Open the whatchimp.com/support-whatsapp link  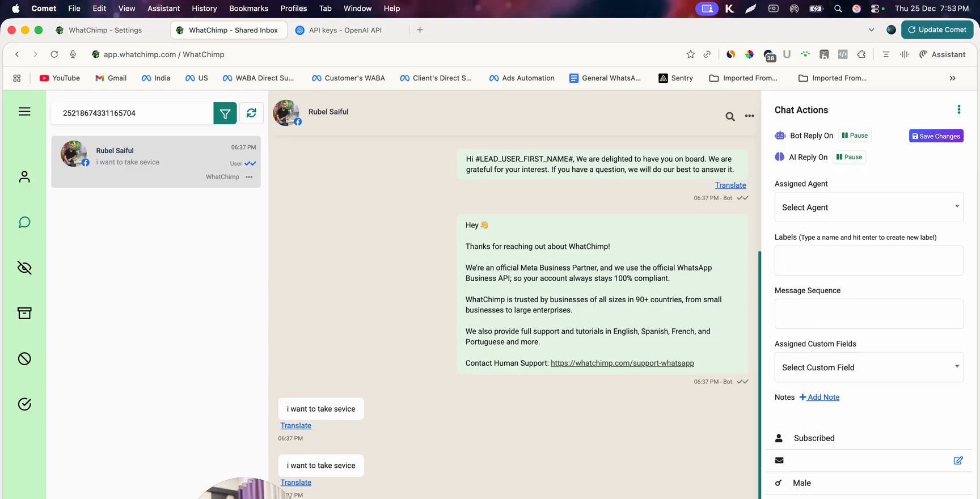tap(622, 363)
